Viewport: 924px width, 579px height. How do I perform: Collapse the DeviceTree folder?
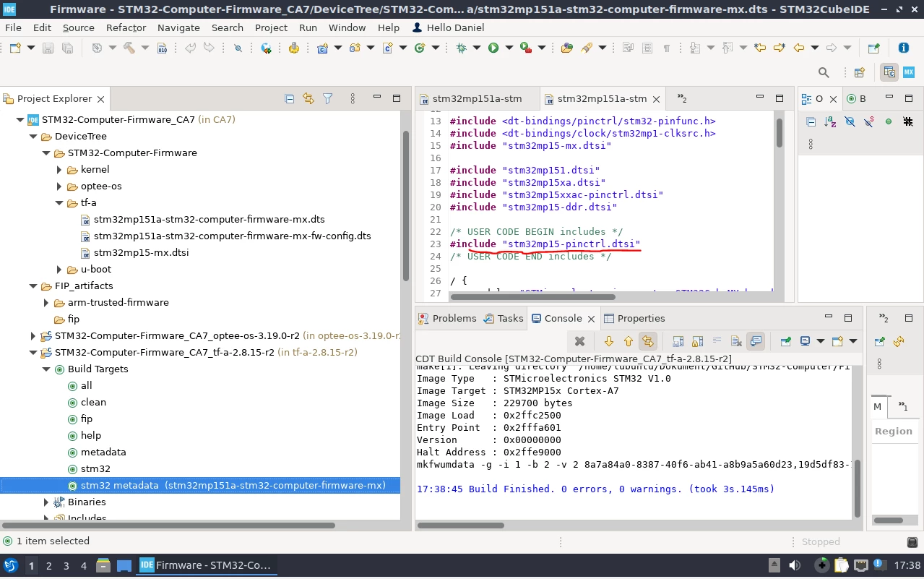coord(33,137)
